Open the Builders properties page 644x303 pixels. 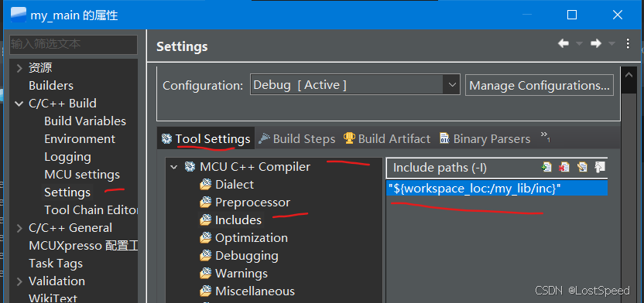pos(51,86)
